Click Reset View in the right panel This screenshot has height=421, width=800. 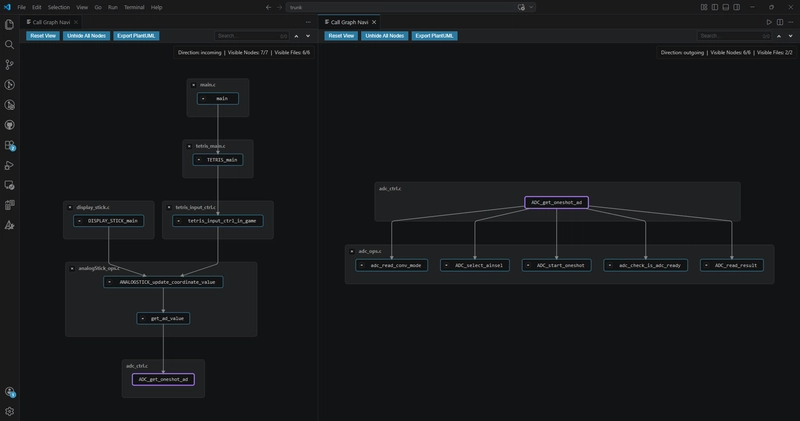(x=341, y=36)
